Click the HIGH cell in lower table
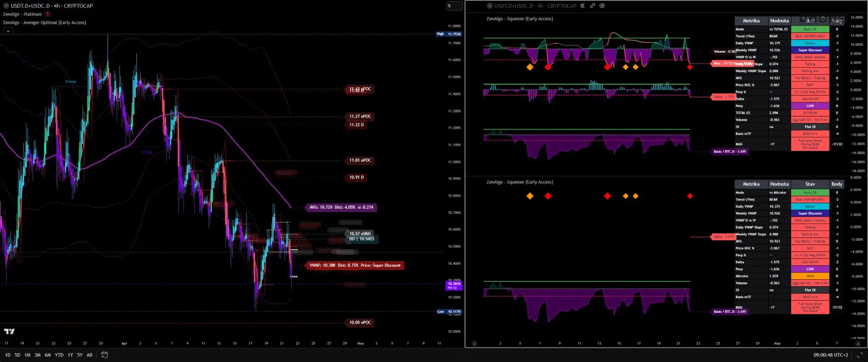The image size is (868, 362). (810, 276)
